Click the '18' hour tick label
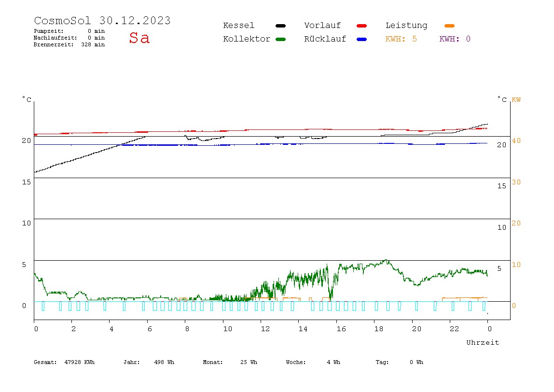This screenshot has width=554, height=392. (x=379, y=329)
